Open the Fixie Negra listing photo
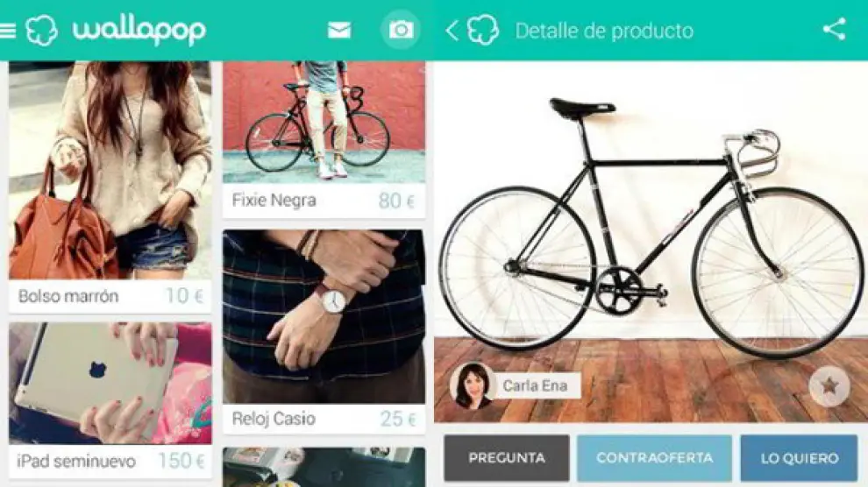The image size is (868, 487). (324, 122)
